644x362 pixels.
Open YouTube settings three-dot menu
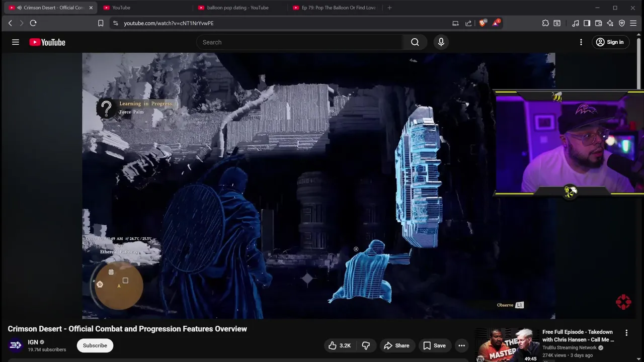pos(581,42)
